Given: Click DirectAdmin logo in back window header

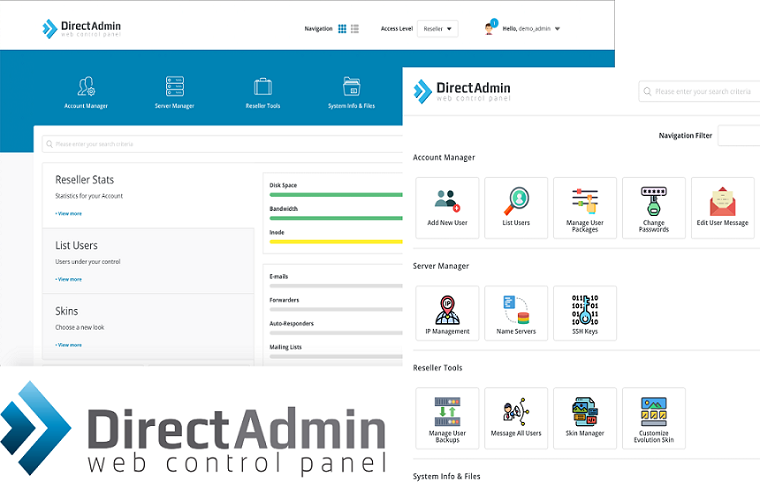Looking at the screenshot, I should click(81, 29).
